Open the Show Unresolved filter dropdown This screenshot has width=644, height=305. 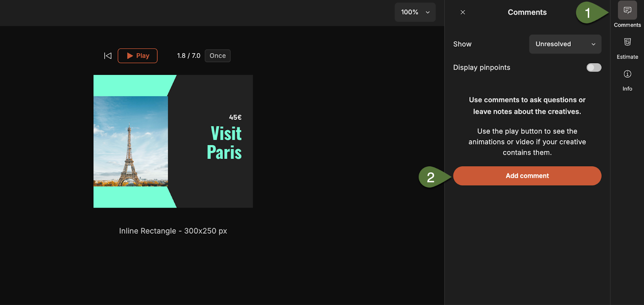pyautogui.click(x=565, y=44)
